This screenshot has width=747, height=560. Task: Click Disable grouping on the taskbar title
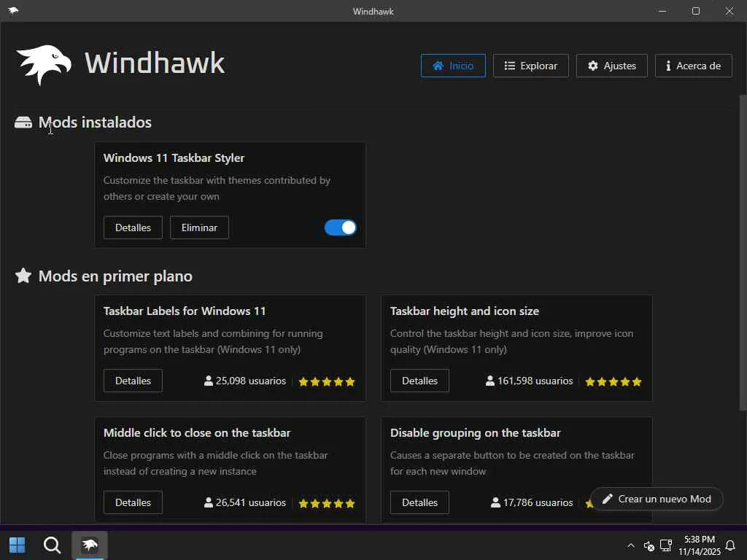click(476, 433)
